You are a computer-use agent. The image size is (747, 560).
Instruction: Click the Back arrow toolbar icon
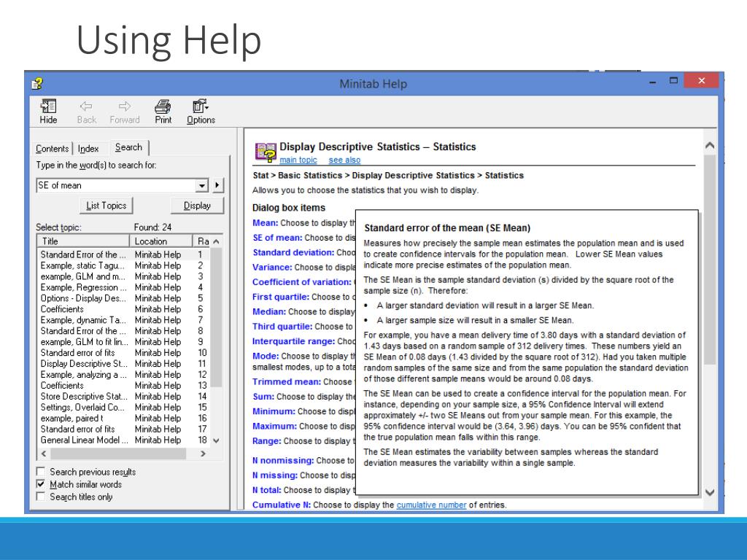pyautogui.click(x=86, y=112)
